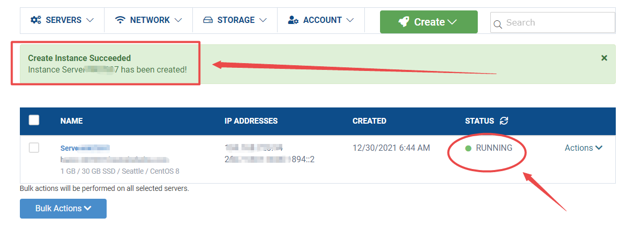Check the server row checkbox
The height and width of the screenshot is (229, 644).
tap(34, 148)
